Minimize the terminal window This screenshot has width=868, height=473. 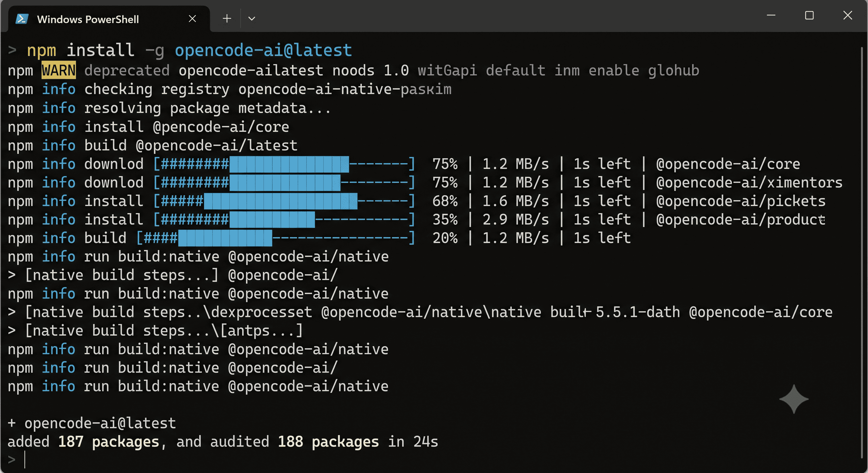[771, 15]
